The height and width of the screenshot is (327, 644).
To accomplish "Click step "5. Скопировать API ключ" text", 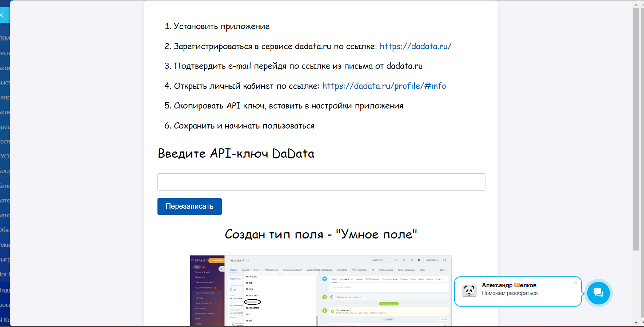I will 284,106.
